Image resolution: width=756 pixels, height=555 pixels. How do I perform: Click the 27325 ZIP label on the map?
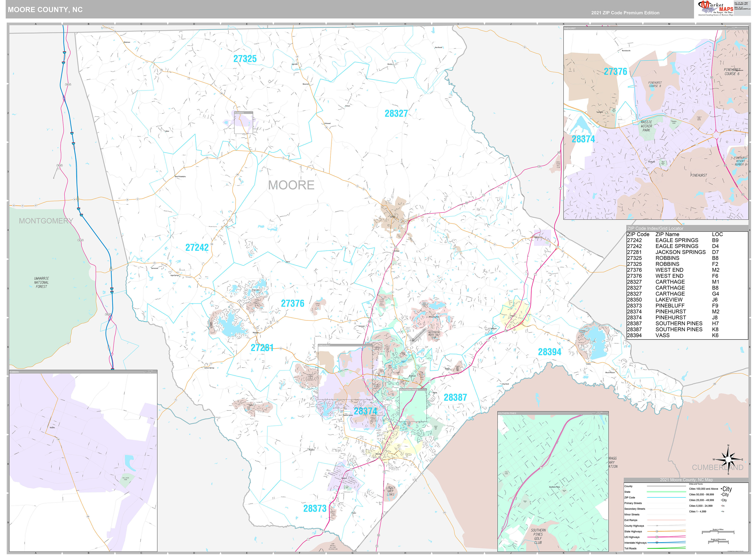(245, 59)
